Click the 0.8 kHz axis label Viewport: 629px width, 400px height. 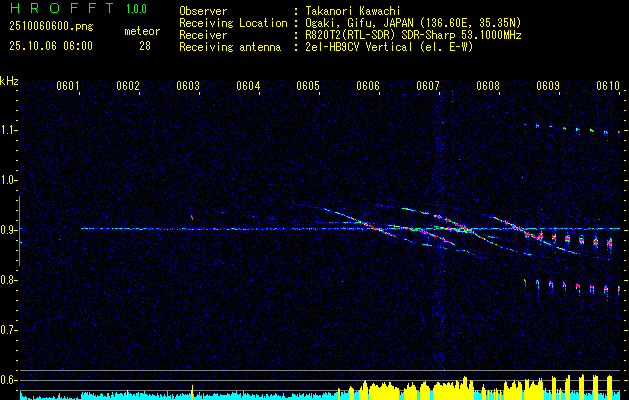click(7, 280)
